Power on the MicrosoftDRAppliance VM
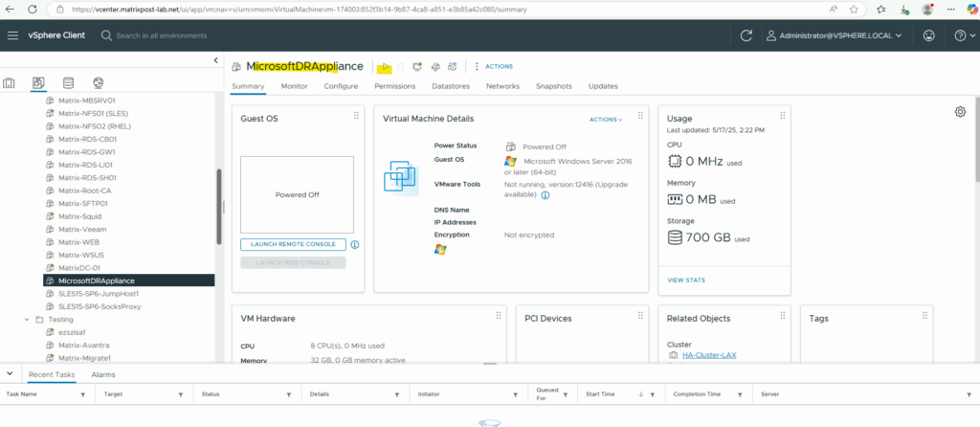 384,67
